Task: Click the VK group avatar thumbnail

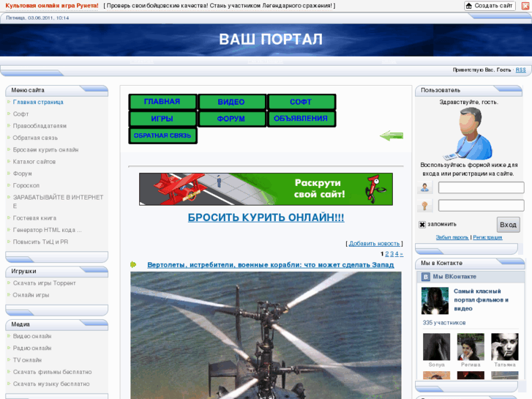Action: (435, 300)
